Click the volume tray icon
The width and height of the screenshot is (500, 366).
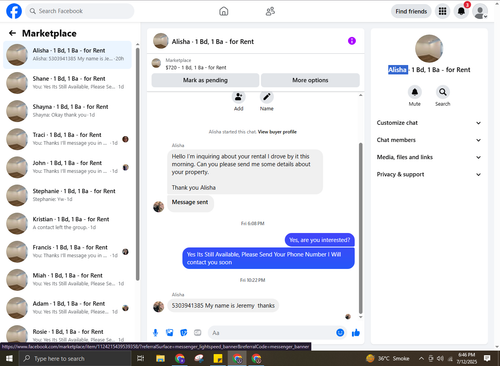point(440,359)
